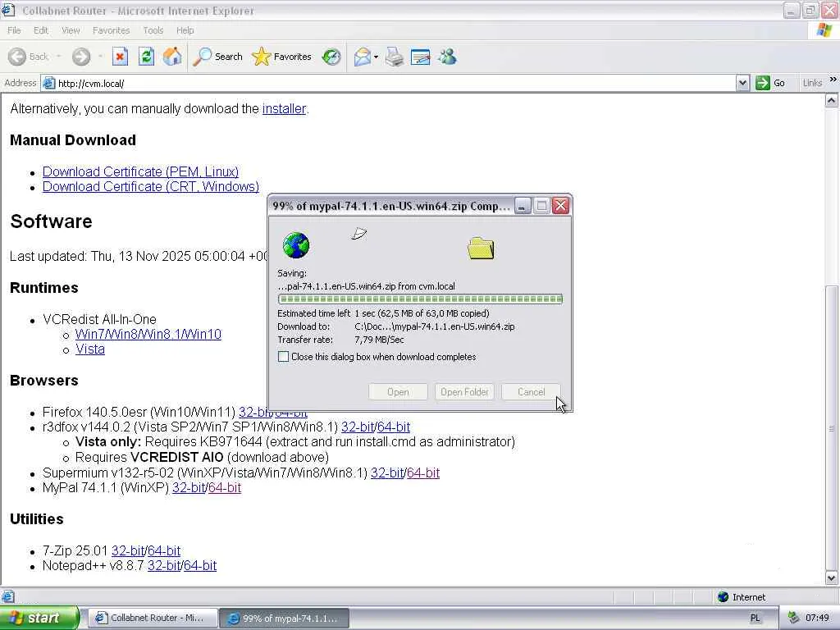
Task: Open the Tools menu
Action: pyautogui.click(x=153, y=30)
